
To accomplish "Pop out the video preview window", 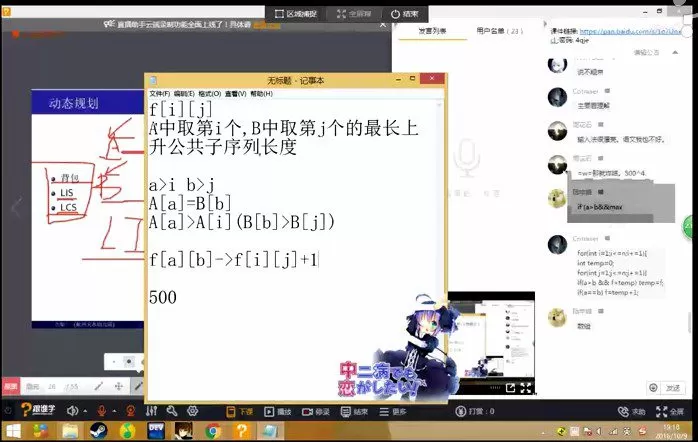I will tap(511, 388).
